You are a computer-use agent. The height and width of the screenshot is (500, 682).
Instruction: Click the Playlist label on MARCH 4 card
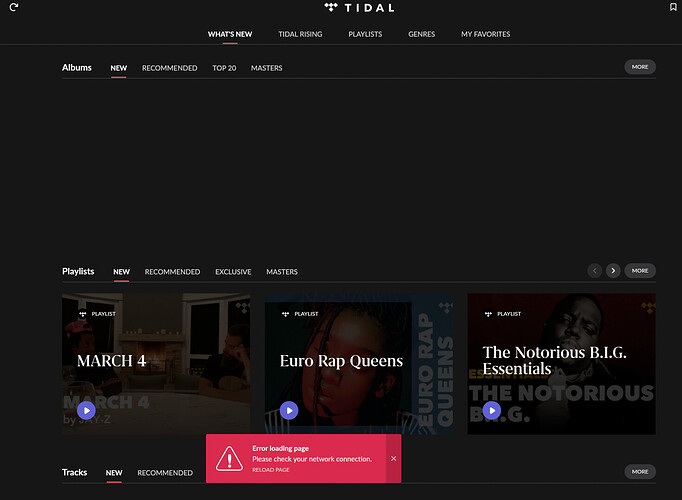[x=104, y=314]
